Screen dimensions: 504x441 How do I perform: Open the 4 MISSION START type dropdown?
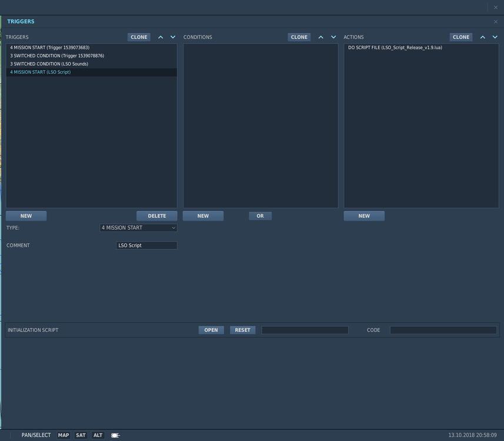(138, 228)
